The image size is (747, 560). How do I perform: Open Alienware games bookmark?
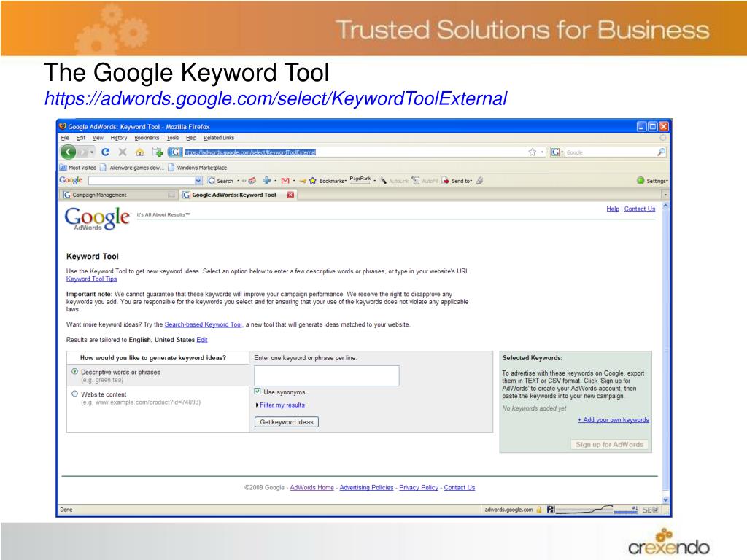[x=132, y=168]
